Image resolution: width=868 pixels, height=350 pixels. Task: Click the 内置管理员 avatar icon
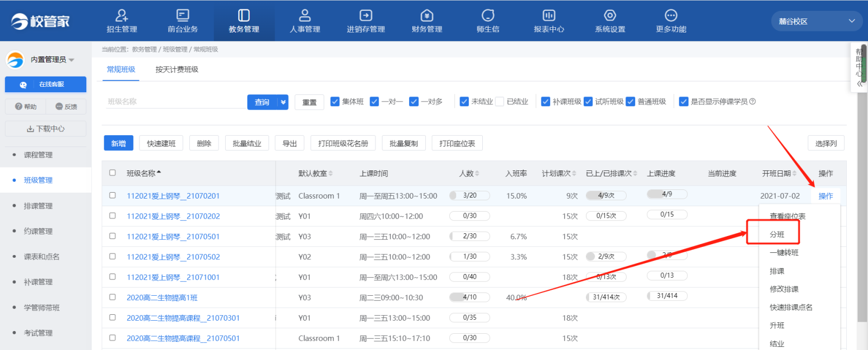[x=15, y=60]
